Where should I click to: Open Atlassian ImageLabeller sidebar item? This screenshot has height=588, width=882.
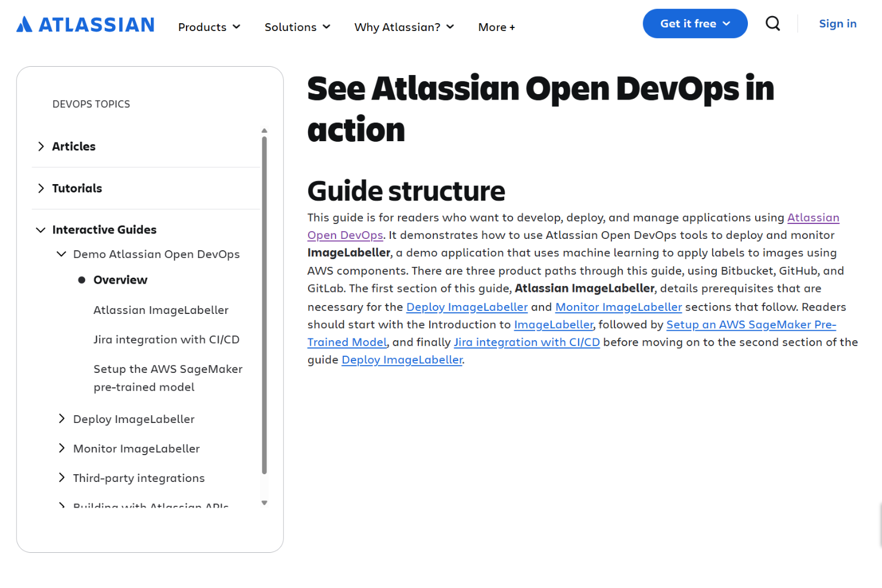[x=161, y=310]
